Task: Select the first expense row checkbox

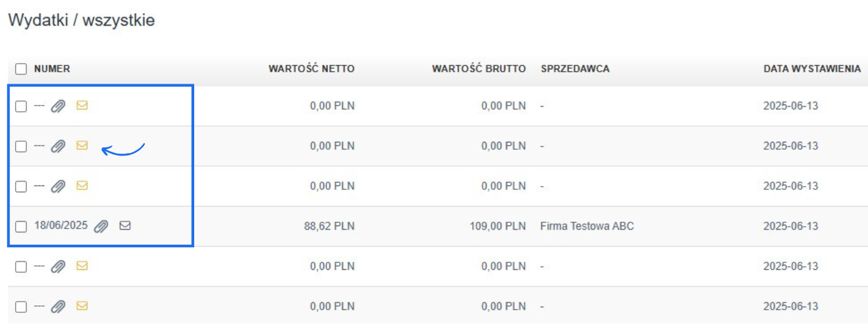Action: [x=21, y=106]
